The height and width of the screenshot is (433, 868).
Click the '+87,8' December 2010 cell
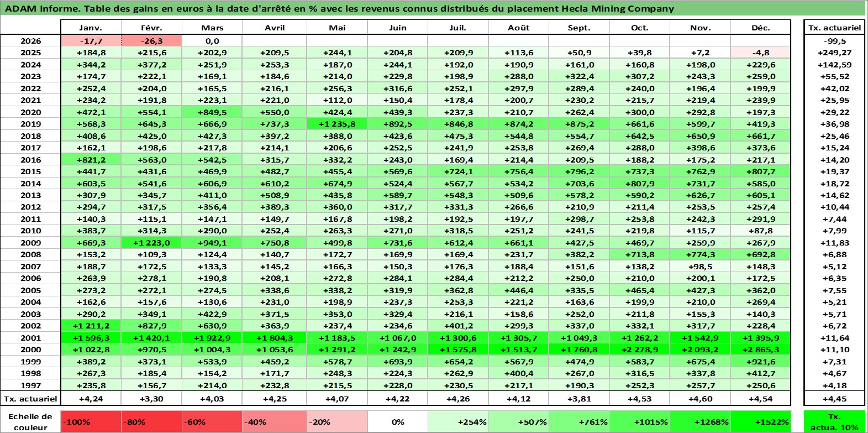[x=761, y=231]
